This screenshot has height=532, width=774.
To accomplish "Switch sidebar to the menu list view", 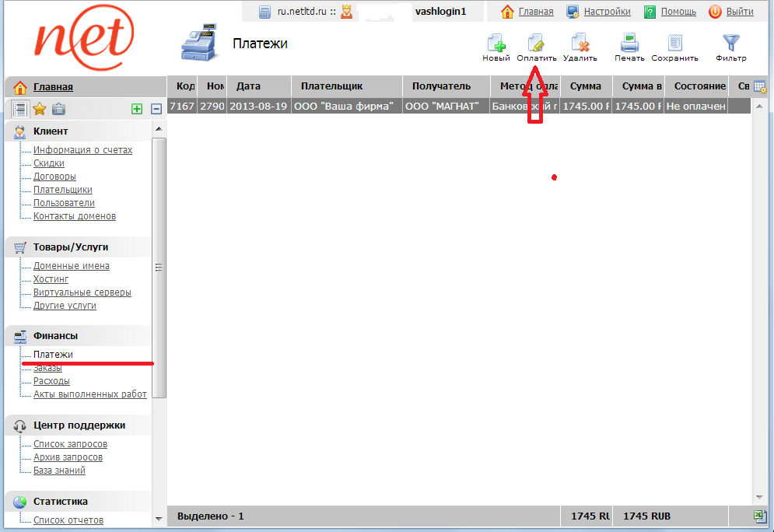I will [x=21, y=110].
